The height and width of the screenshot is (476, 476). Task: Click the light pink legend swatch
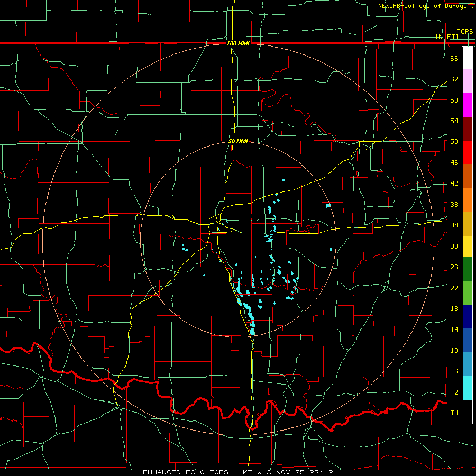tap(467, 81)
